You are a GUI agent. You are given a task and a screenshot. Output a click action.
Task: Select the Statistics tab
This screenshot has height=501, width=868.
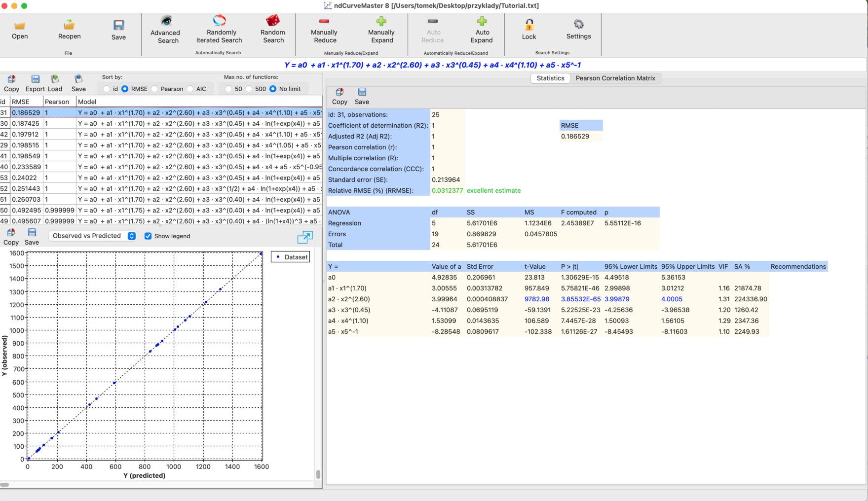tap(550, 78)
